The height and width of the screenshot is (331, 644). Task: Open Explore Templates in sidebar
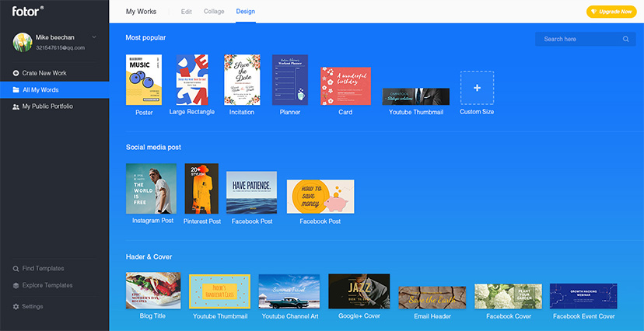pyautogui.click(x=47, y=285)
